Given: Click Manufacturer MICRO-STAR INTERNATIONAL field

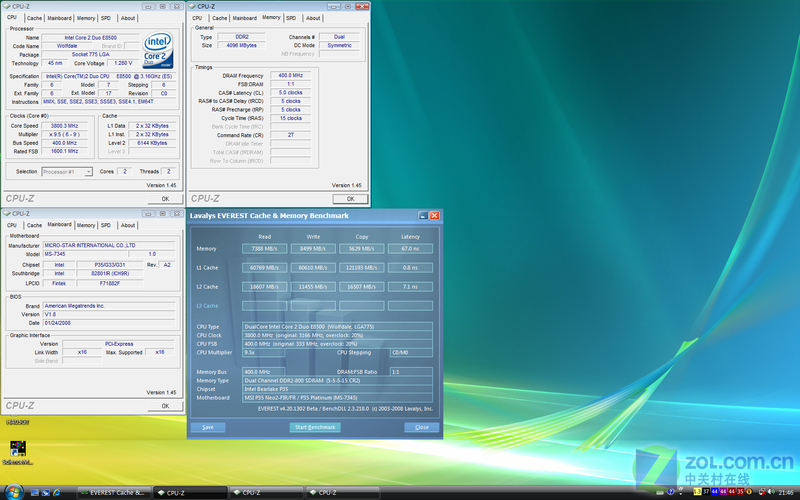Looking at the screenshot, I should click(109, 245).
